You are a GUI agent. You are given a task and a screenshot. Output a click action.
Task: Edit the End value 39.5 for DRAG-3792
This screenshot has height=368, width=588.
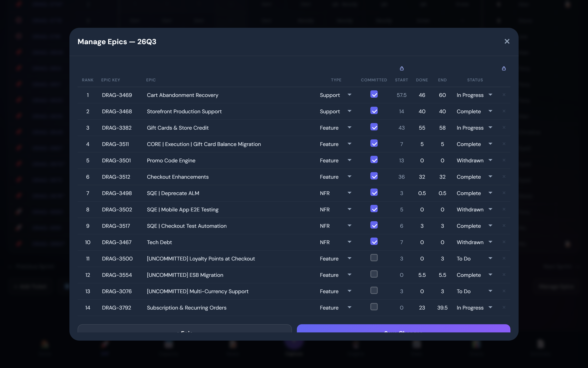442,308
